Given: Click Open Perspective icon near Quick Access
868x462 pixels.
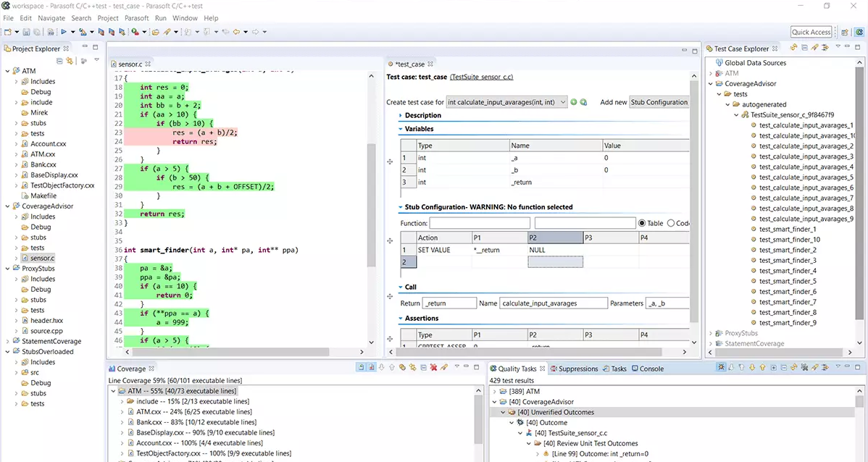Looking at the screenshot, I should [x=845, y=32].
